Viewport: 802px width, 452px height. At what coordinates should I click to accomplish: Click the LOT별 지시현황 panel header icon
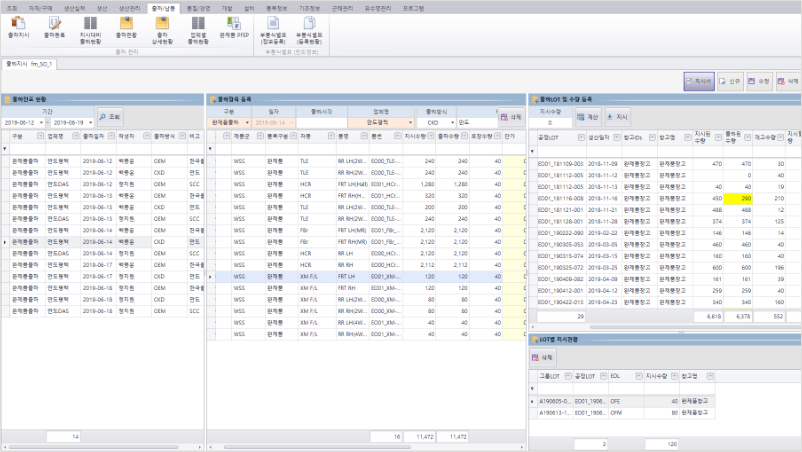point(534,340)
